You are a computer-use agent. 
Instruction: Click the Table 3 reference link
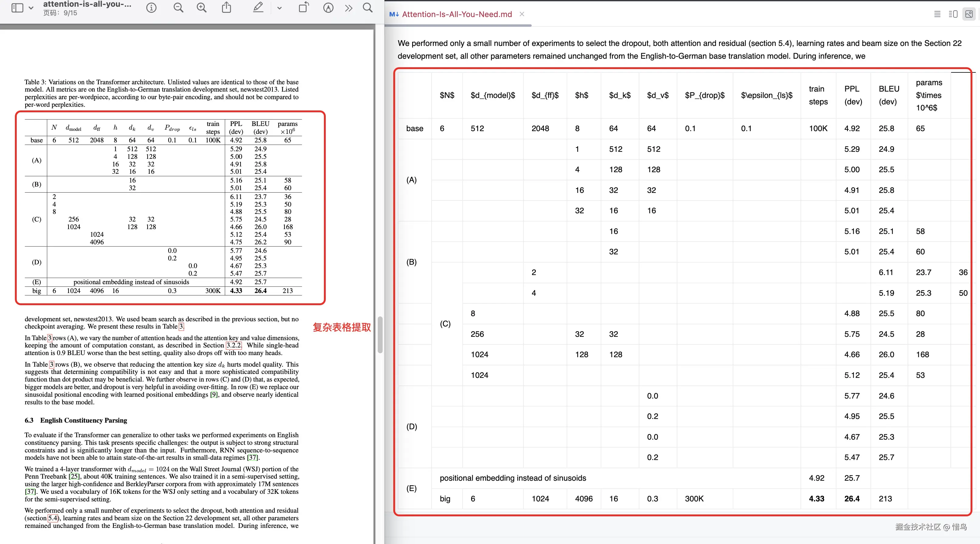[x=182, y=326]
